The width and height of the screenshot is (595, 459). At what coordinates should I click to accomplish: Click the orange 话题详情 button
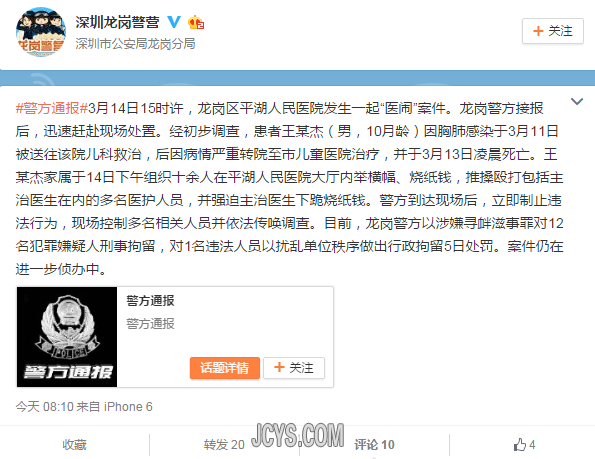(x=225, y=368)
